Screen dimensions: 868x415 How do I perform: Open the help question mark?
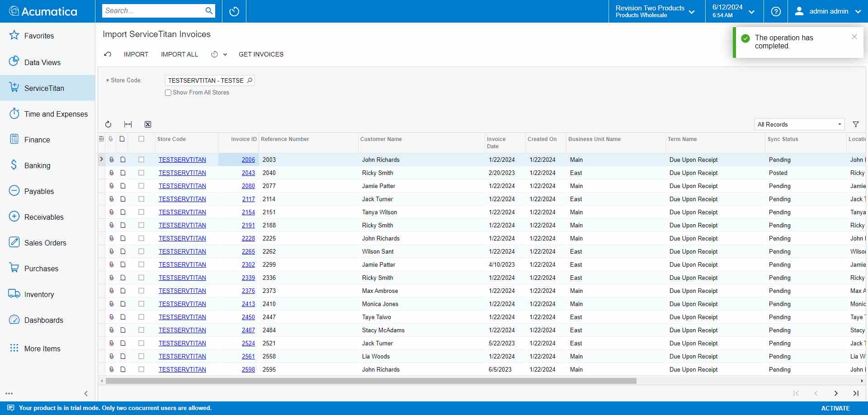click(x=776, y=11)
